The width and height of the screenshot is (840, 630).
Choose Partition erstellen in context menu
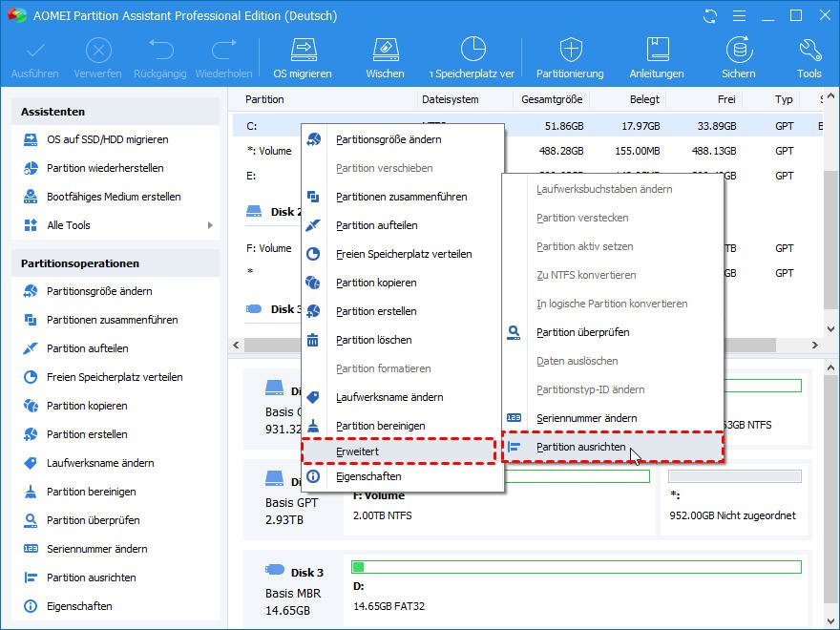click(403, 312)
